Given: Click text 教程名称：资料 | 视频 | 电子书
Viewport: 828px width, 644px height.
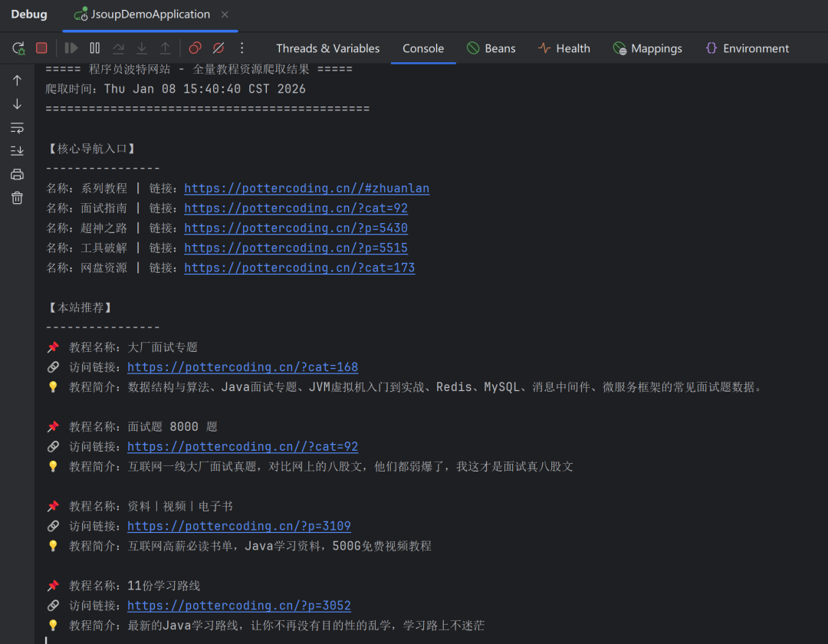Looking at the screenshot, I should point(150,506).
